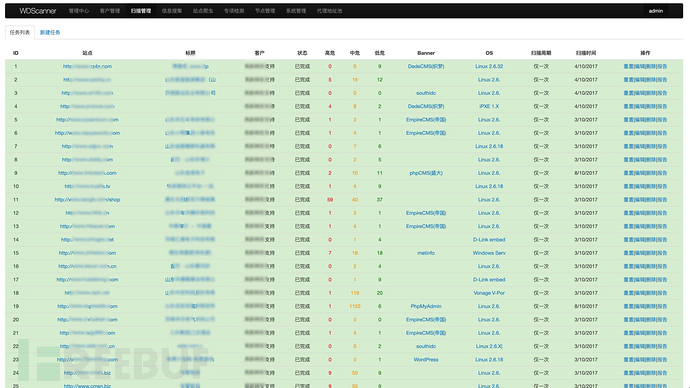This screenshot has height=388, width=690.
Task: Click D-Link embed OS in row 14
Action: tap(489, 240)
